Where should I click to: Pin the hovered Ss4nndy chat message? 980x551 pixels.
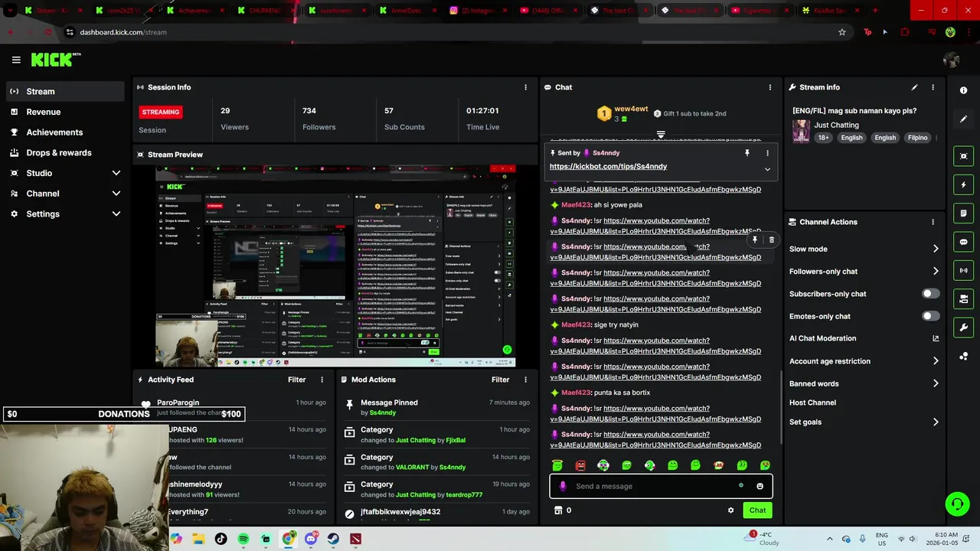pos(754,240)
